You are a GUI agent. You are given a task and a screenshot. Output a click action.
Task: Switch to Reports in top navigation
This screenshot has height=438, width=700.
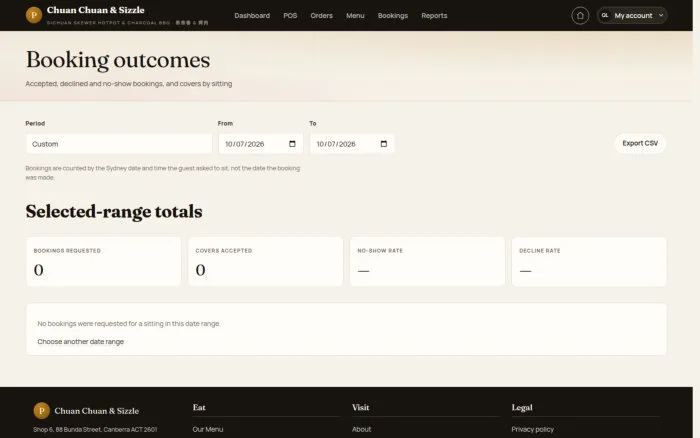(x=434, y=16)
